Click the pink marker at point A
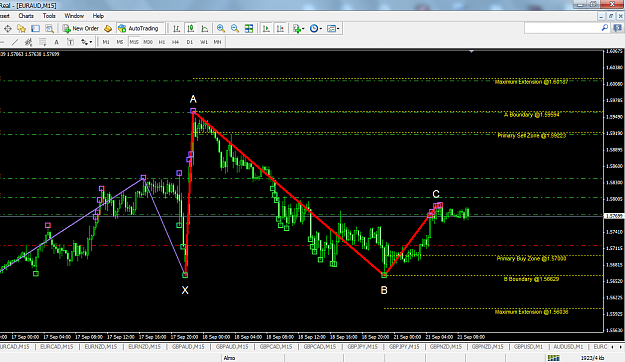The image size is (625, 362). pos(193,111)
